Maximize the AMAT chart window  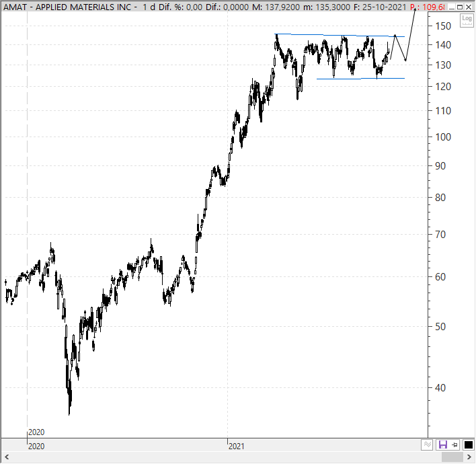(461, 7)
